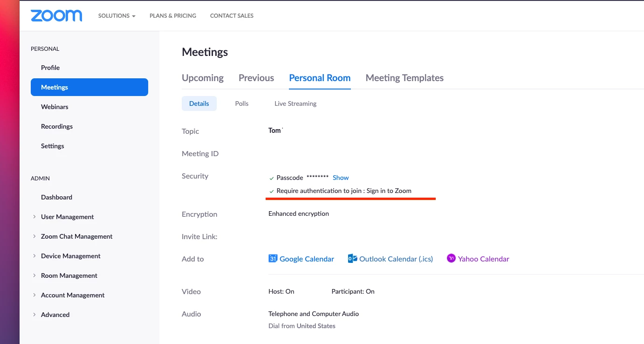
Task: Click the Meetings page heading
Action: pyautogui.click(x=205, y=52)
